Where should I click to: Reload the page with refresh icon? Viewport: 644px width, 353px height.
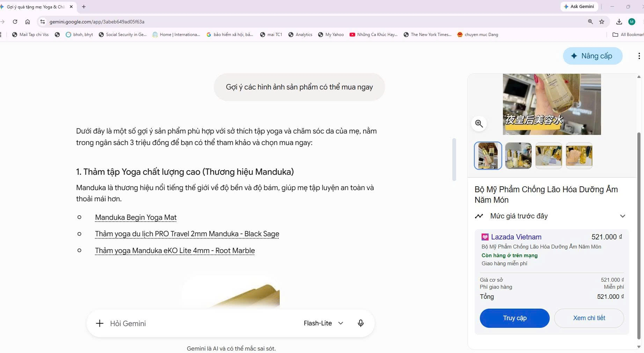[15, 22]
